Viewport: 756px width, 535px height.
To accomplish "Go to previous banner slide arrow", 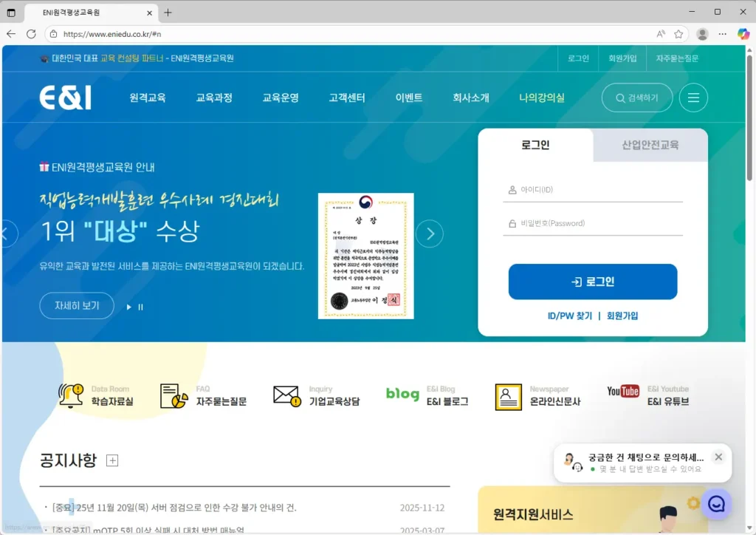I will 7,234.
